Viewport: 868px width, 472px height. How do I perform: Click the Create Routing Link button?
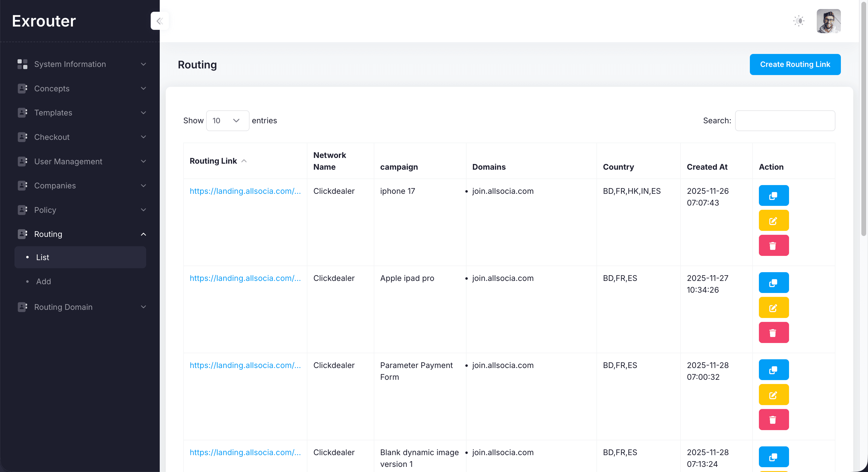tap(795, 64)
